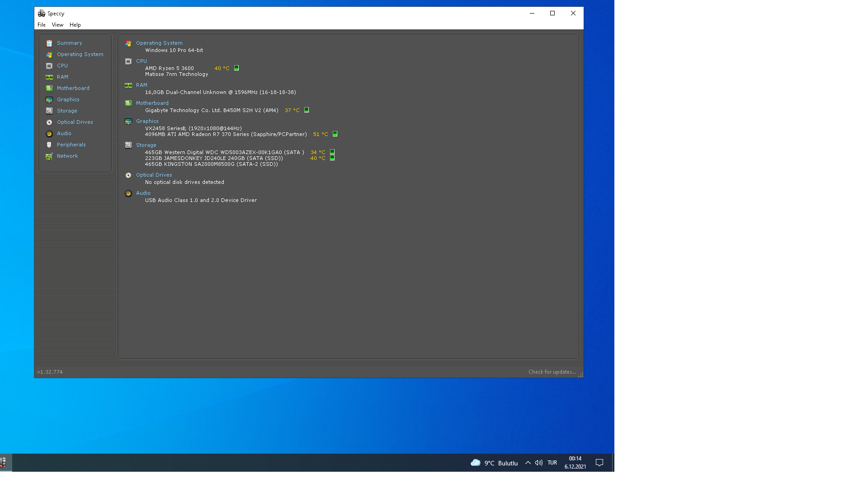Click the Motherboard icon in sidebar
Screen dimensions: 868x488
click(49, 89)
